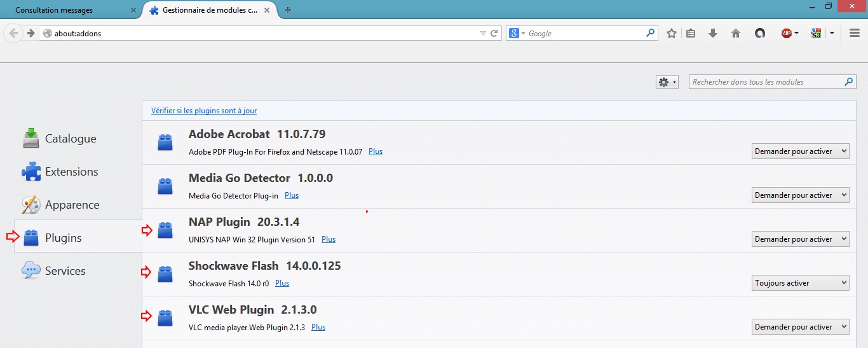Select the Adobe Acrobat 11.0.7.79 title

coord(257,134)
